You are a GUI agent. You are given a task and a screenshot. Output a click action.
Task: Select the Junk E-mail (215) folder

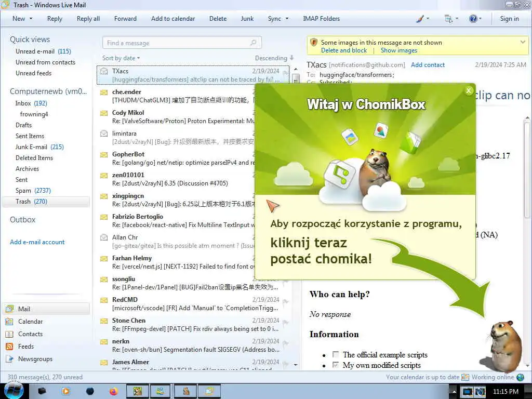[x=39, y=147]
